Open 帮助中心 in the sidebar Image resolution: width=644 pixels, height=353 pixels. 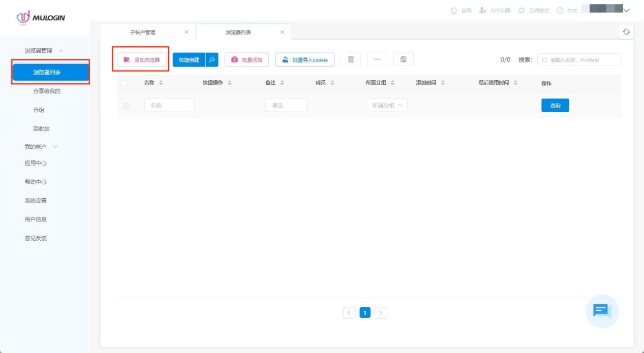tap(36, 182)
